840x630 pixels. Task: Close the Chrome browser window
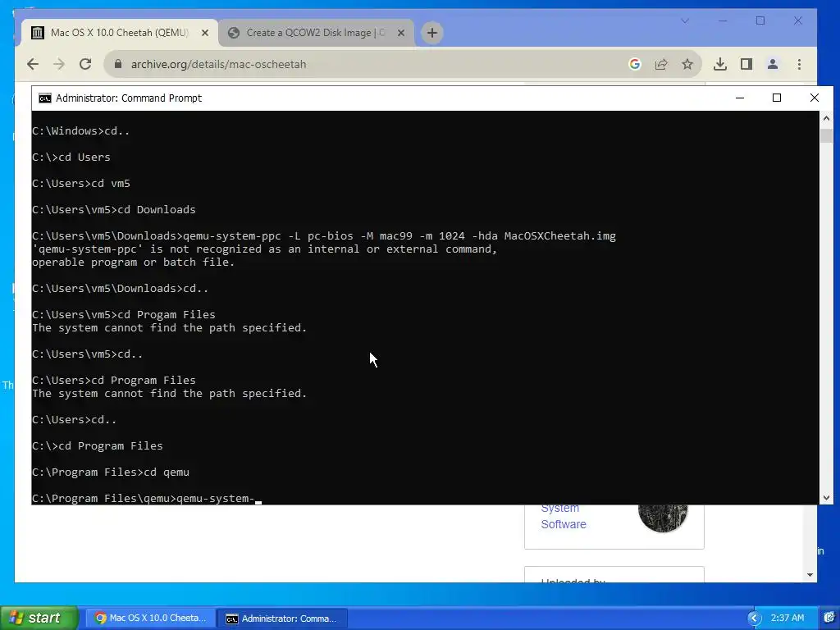coord(797,21)
